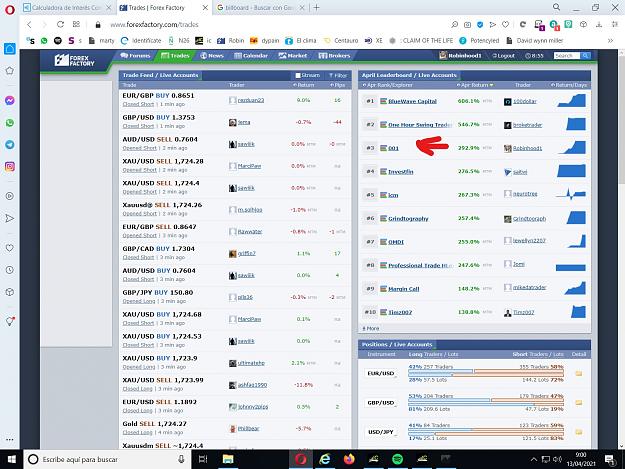This screenshot has width=625, height=469.
Task: Open the Opera sidebar three-dots setup
Action: [10, 440]
